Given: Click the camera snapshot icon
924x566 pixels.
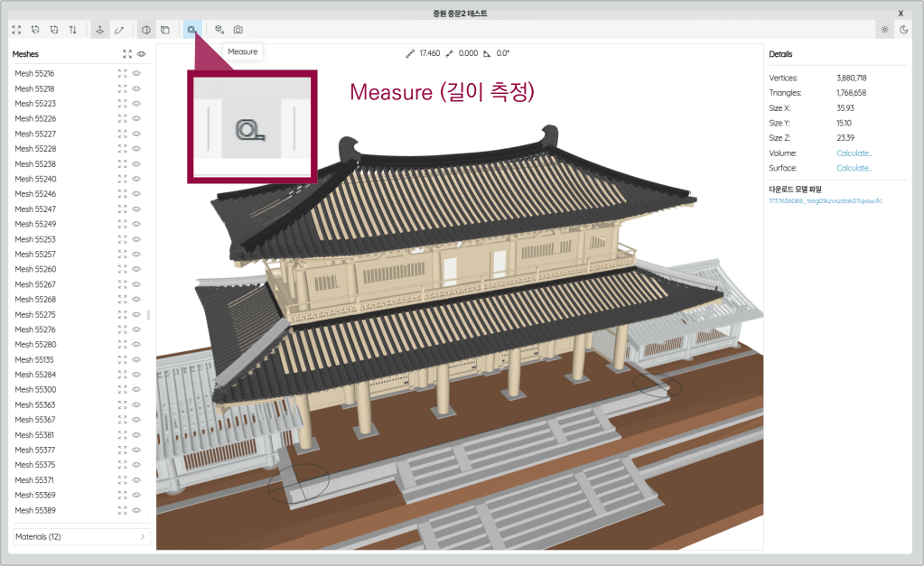Looking at the screenshot, I should point(238,30).
